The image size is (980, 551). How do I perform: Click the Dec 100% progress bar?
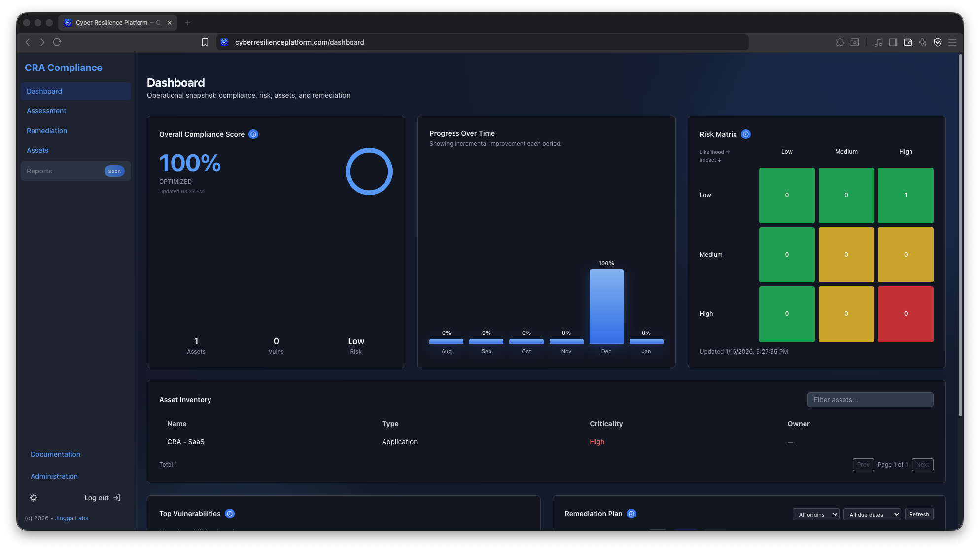(x=606, y=307)
